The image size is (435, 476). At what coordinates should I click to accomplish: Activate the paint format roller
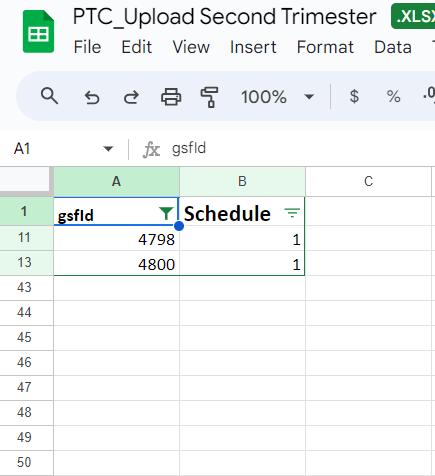tap(209, 97)
